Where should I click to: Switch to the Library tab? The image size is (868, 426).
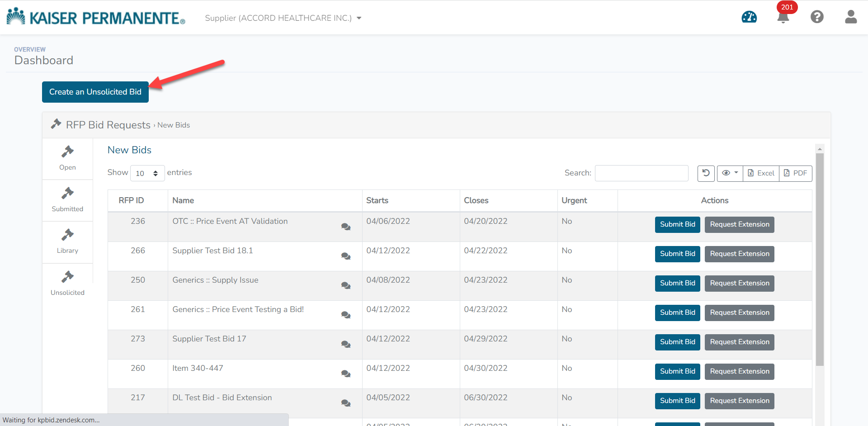tap(67, 242)
